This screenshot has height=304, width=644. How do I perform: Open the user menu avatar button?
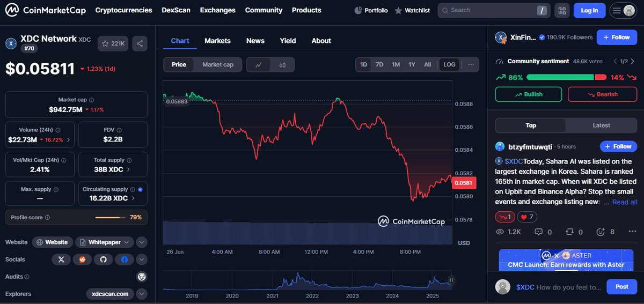point(623,10)
